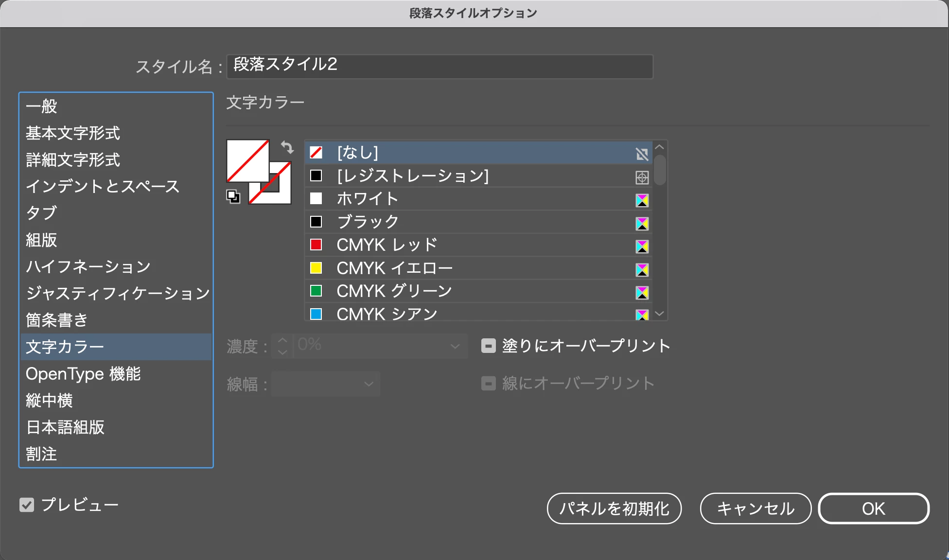The image size is (949, 560).
Task: Open the 線幅 dropdown
Action: (369, 384)
